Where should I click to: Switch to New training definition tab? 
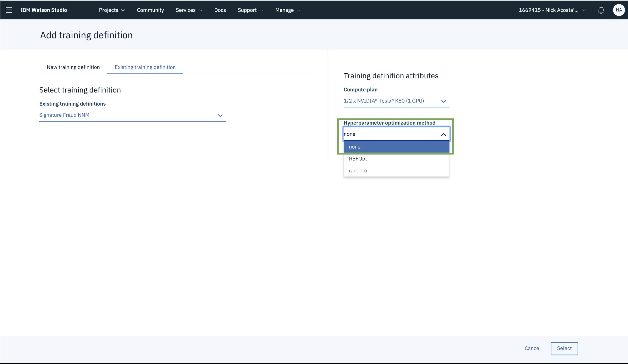point(73,67)
